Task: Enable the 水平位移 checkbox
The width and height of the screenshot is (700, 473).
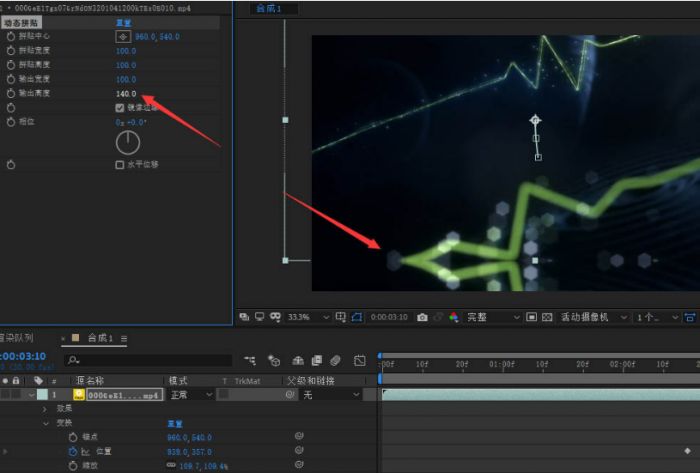Action: pos(120,164)
